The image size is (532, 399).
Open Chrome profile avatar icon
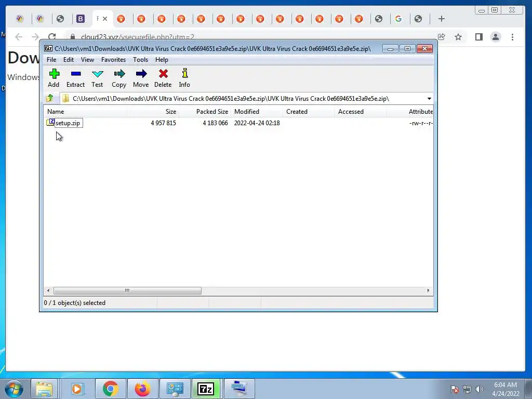(x=496, y=37)
